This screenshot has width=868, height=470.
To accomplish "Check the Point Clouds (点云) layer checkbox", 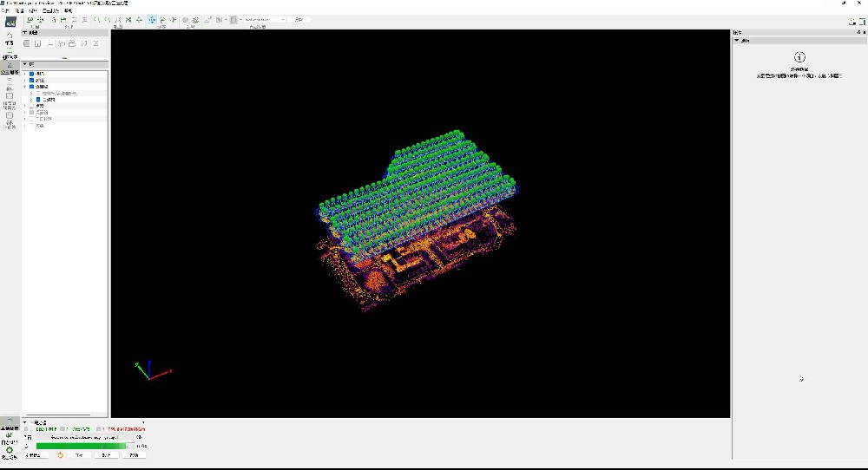I will 31,106.
